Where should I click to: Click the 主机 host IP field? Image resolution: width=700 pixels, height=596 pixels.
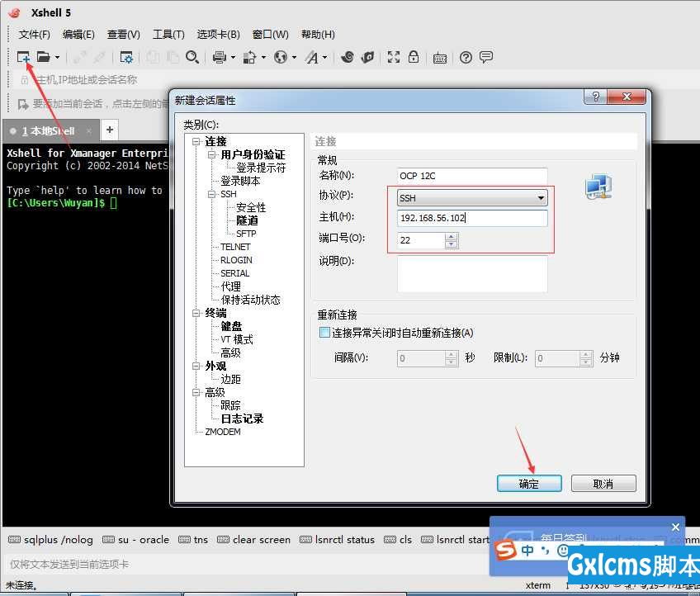click(x=472, y=218)
